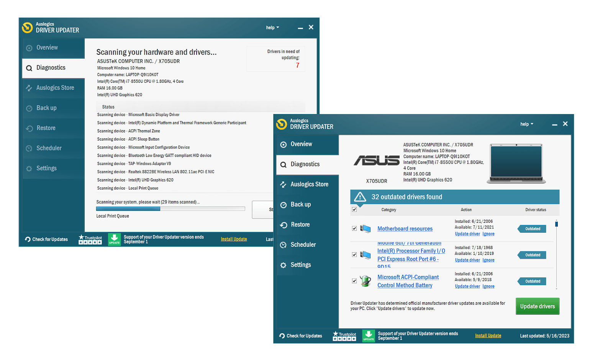This screenshot has height=364, width=613.
Task: Deselect the Microsoft ACPI-Compliant Control Method Battery checkbox
Action: tap(354, 281)
